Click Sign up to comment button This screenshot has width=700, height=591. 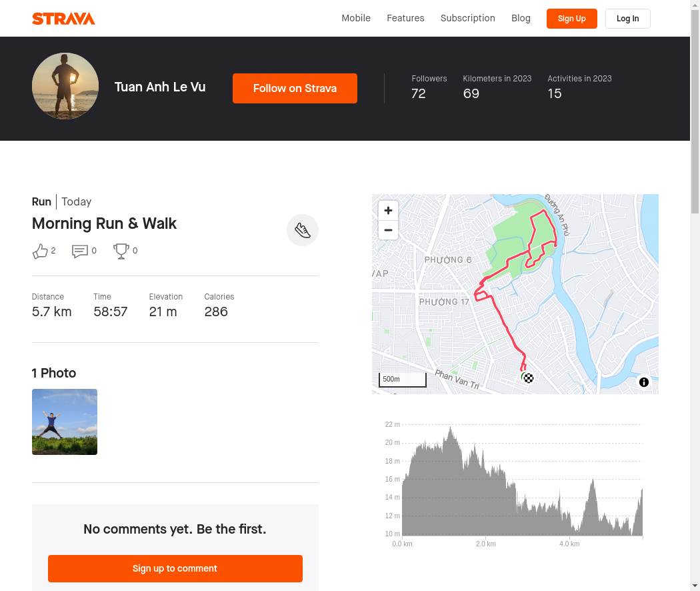click(175, 569)
